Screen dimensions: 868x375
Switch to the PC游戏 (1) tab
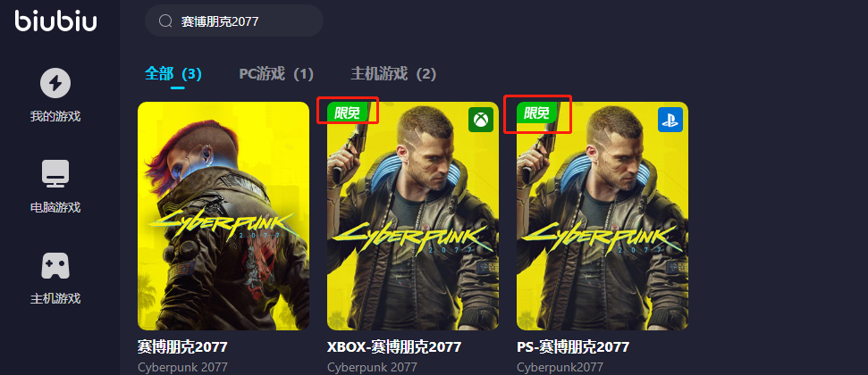pyautogui.click(x=276, y=73)
